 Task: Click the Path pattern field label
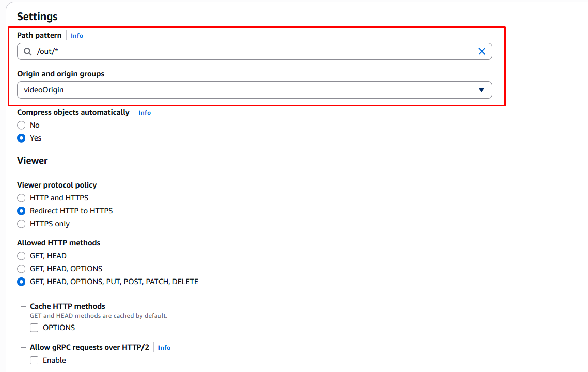click(x=39, y=35)
